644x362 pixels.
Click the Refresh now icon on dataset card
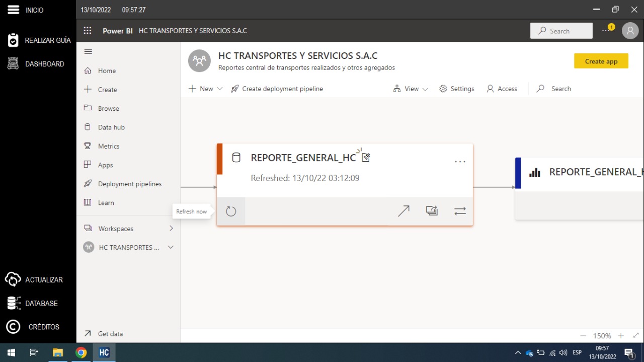pyautogui.click(x=231, y=211)
